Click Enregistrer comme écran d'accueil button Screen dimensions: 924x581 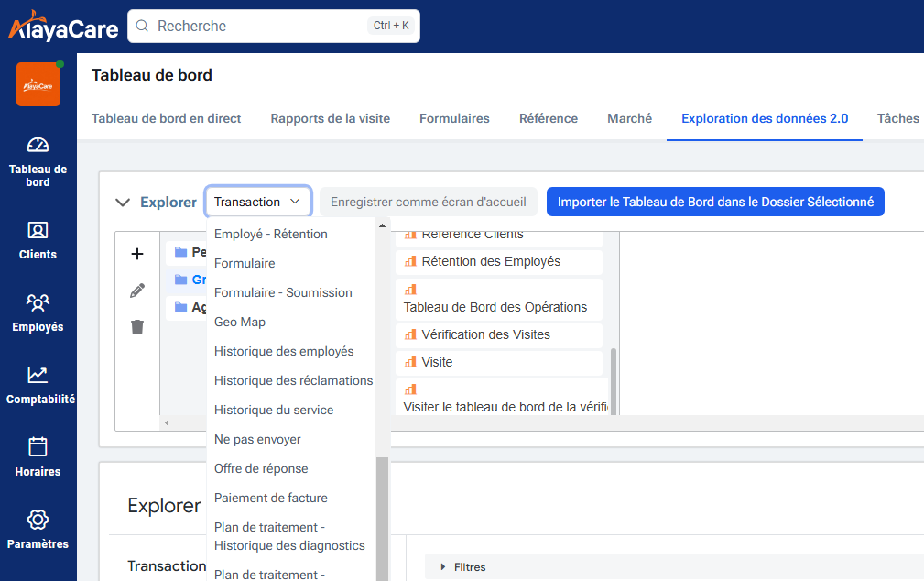[x=429, y=202]
